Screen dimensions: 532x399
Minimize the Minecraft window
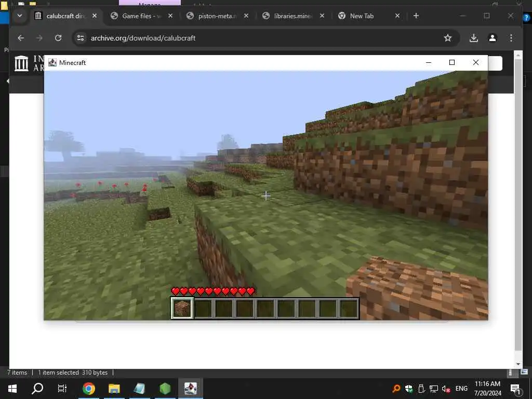click(429, 62)
